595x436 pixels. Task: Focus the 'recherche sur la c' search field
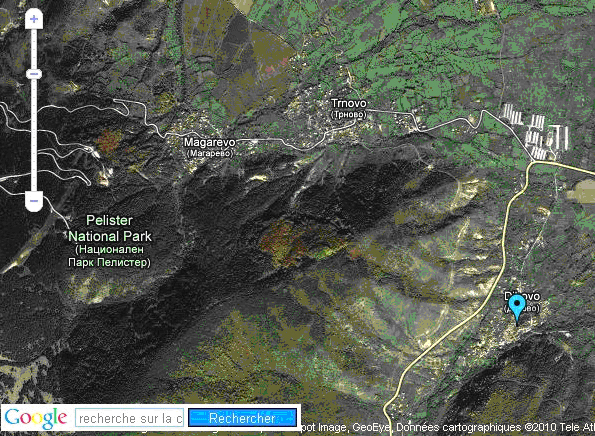click(130, 418)
